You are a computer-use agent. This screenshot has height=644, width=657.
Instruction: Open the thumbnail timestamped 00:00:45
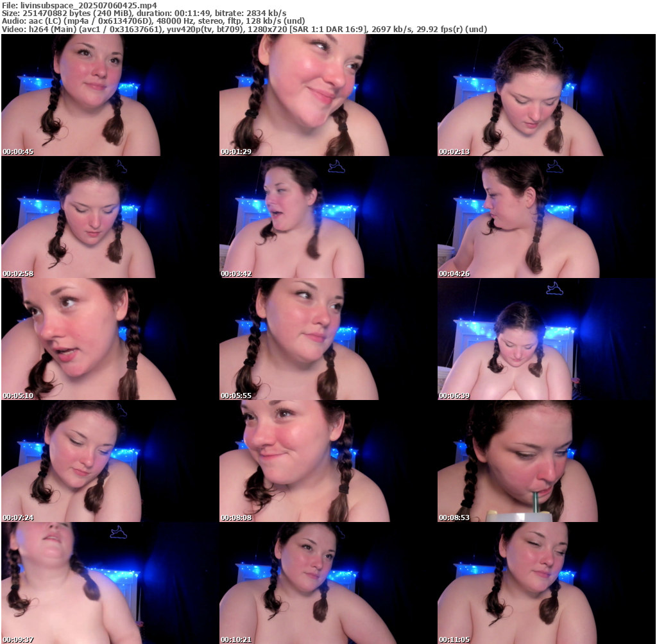point(110,95)
